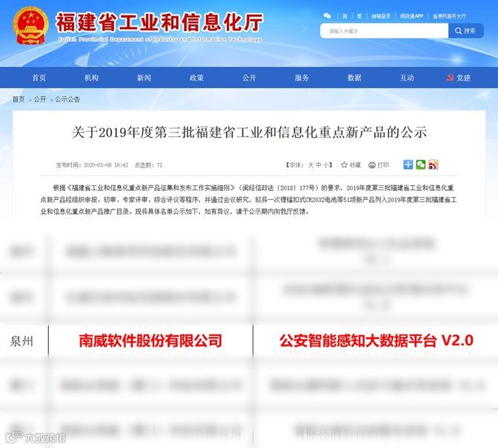Open the 邮箱登录 link

point(381,16)
